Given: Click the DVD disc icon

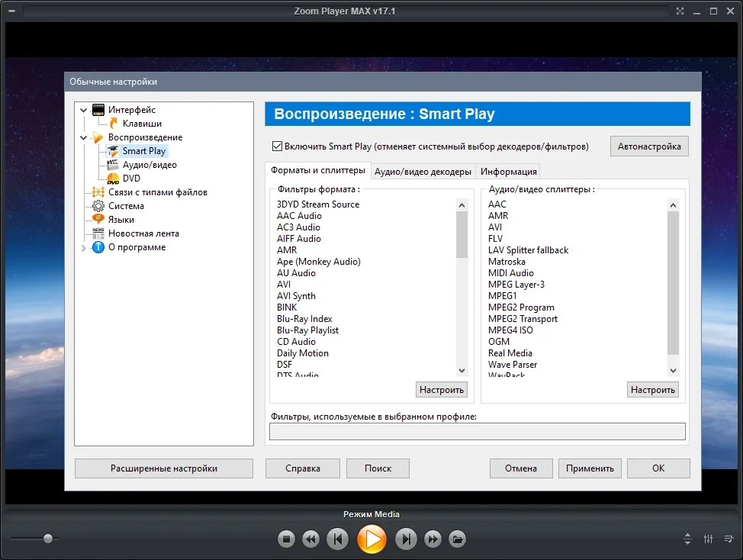Looking at the screenshot, I should (x=113, y=179).
